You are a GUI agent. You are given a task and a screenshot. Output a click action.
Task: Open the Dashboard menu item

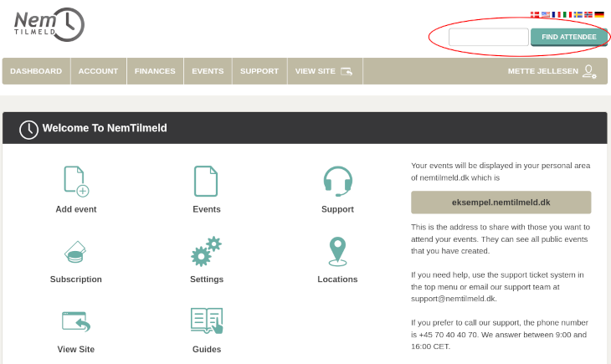click(36, 71)
